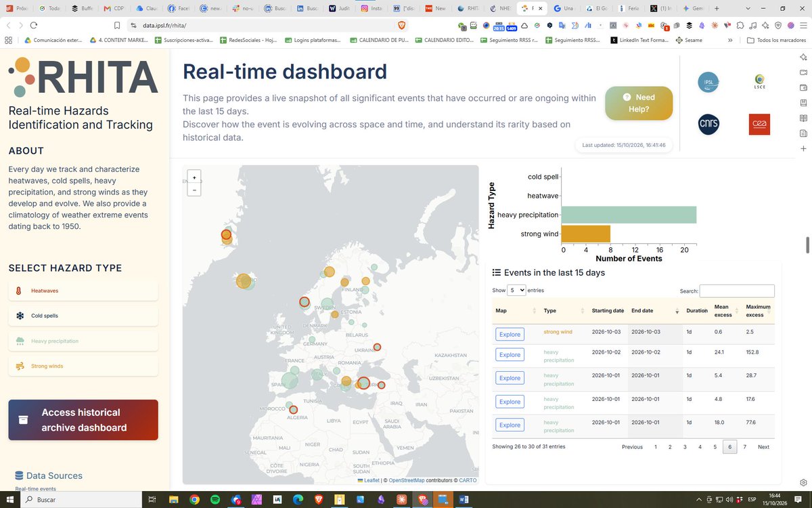Zoom out on the map
This screenshot has height=508, width=812.
point(194,190)
